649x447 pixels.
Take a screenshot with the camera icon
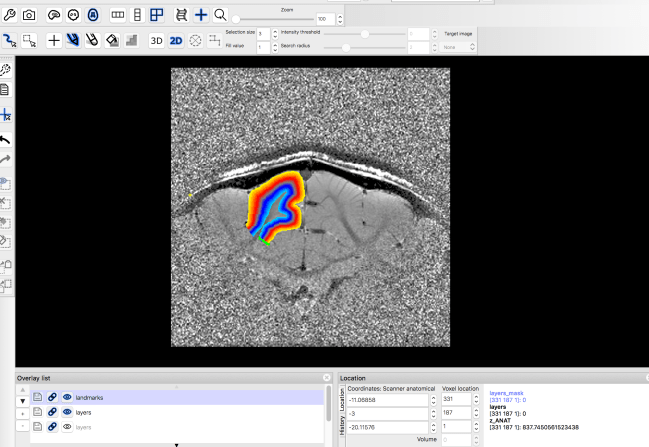click(x=29, y=15)
